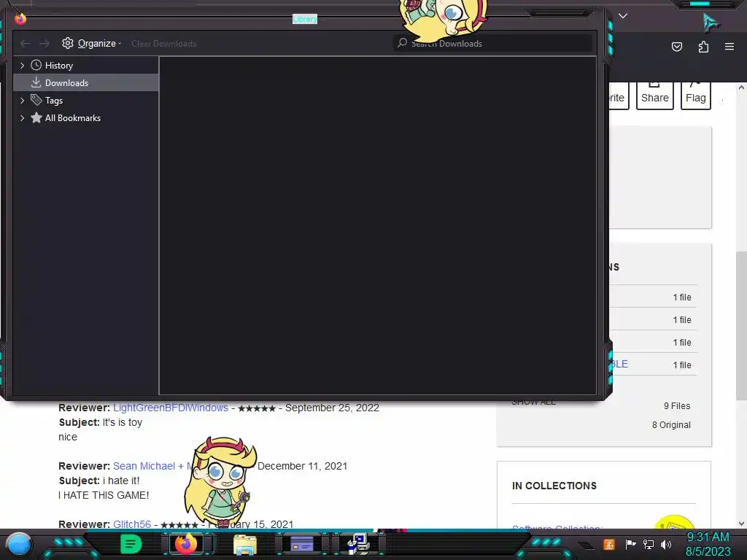Open File Explorer from taskbar
Image resolution: width=747 pixels, height=560 pixels.
245,544
